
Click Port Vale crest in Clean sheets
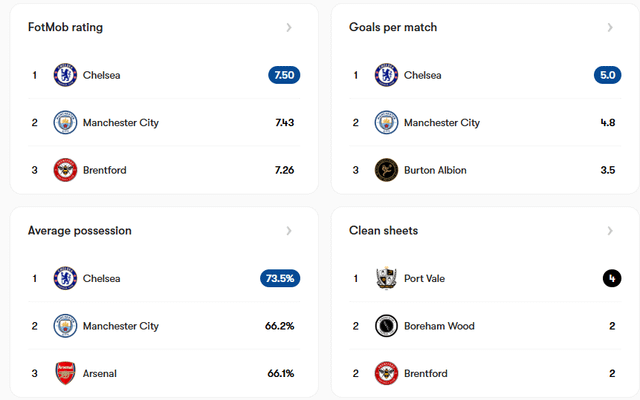(386, 278)
